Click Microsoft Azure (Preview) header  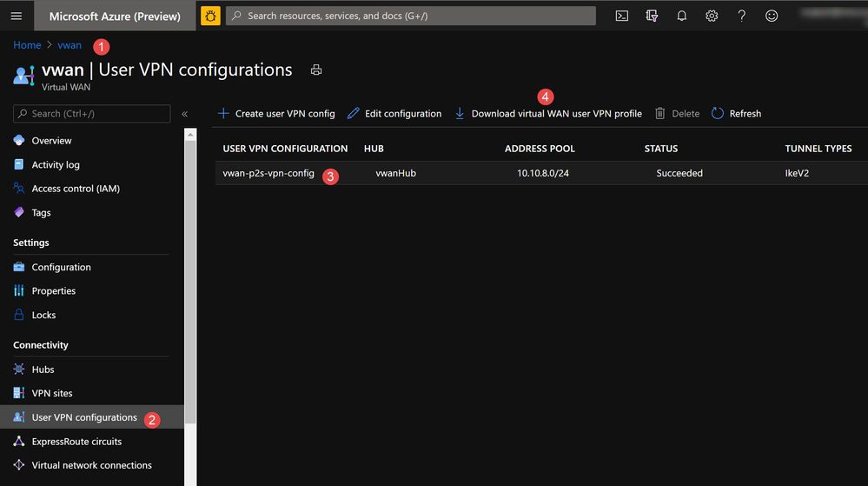click(x=115, y=16)
